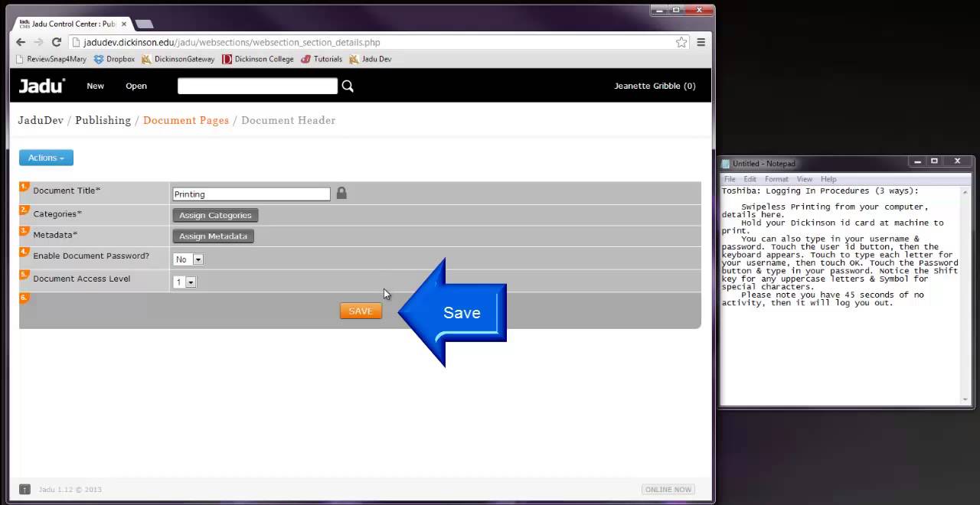Click the Document Title input field

252,194
